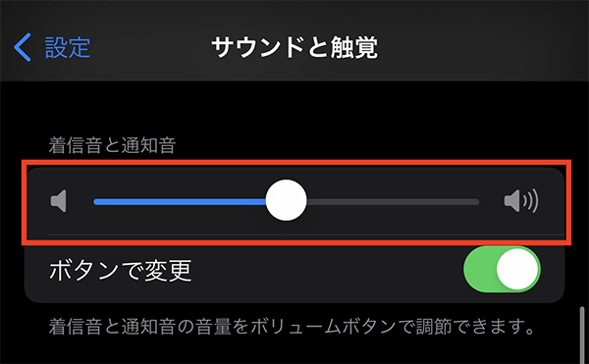Tap the footer text about ボリュームボタン

click(x=292, y=326)
